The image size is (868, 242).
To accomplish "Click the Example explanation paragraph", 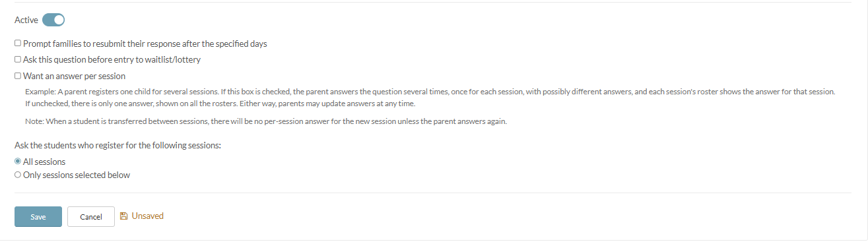I will pyautogui.click(x=430, y=98).
